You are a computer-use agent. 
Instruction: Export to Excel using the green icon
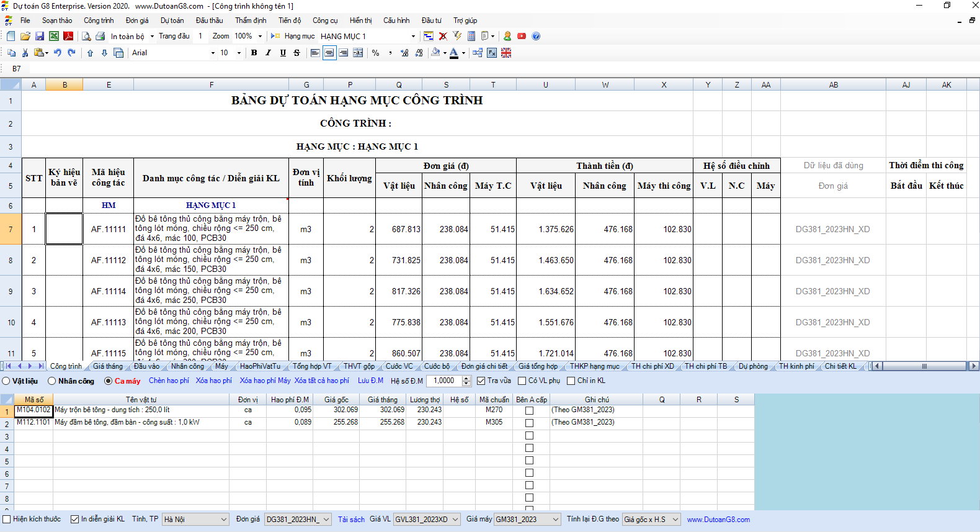coord(54,36)
